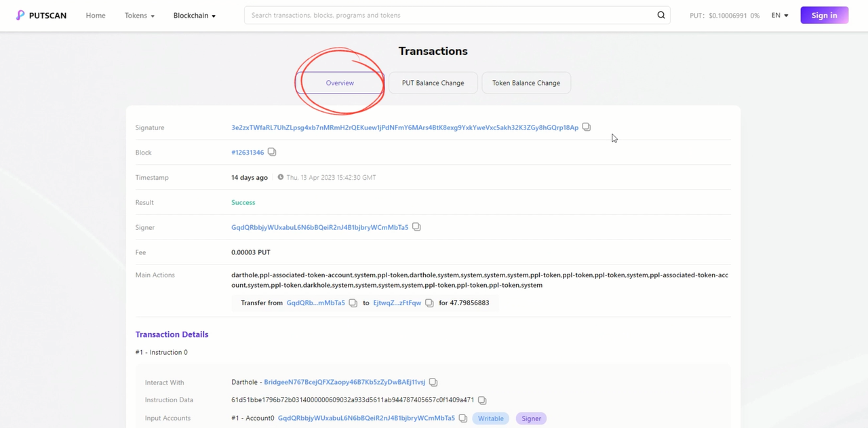Copy the Darthole program address
Screen dimensions: 868x428
(x=433, y=383)
